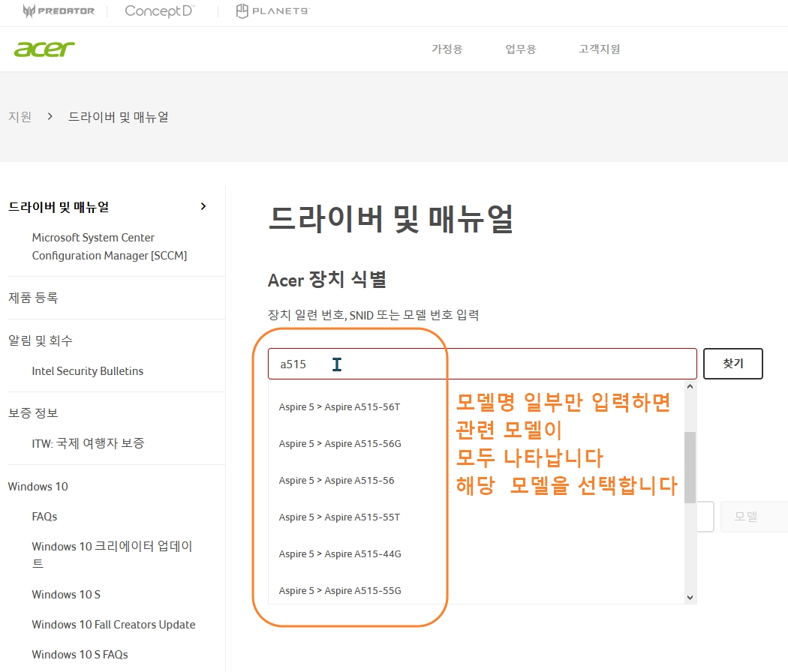Click the 지원 breadcrumb link
This screenshot has height=672, width=788.
pos(19,116)
